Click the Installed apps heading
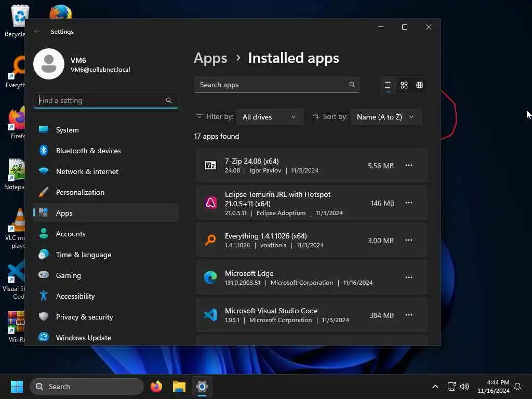 coord(294,58)
